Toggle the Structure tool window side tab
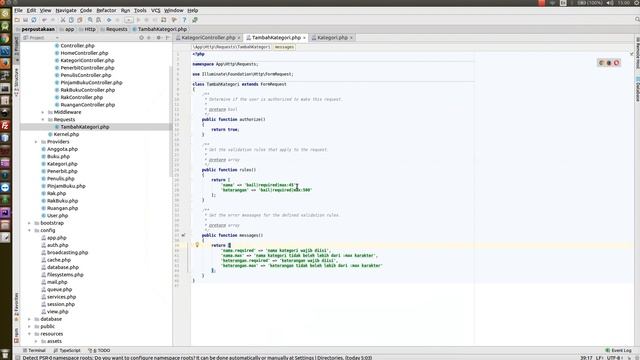 tap(16, 81)
